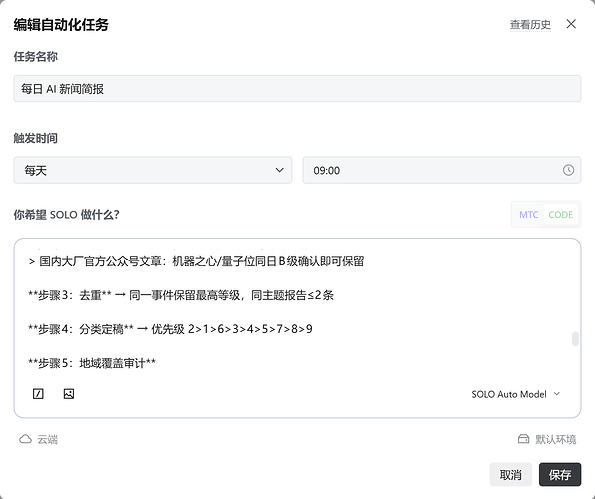
Task: Click the 你希望 SOLO 做什么? label
Action: point(66,215)
